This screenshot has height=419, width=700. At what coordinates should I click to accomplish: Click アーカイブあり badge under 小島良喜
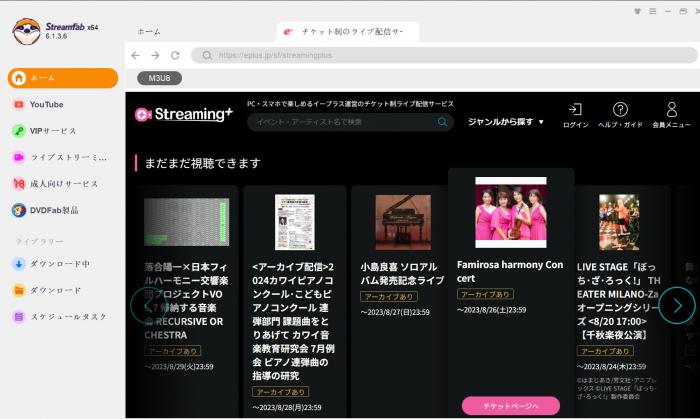click(x=389, y=297)
